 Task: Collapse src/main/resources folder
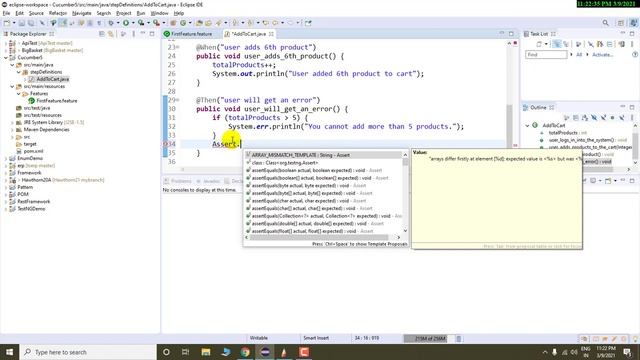[x=12, y=87]
